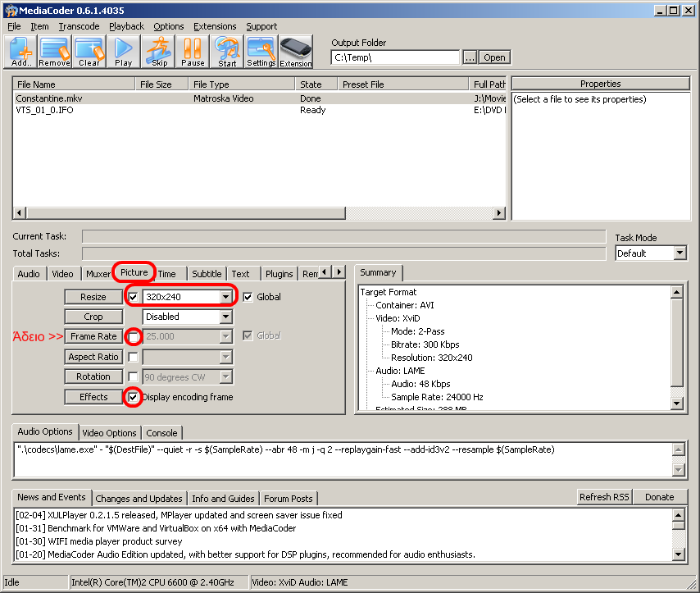Open the File menu
This screenshot has height=593, width=700.
point(14,26)
